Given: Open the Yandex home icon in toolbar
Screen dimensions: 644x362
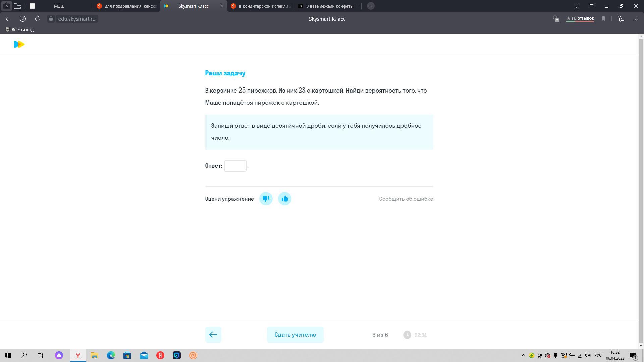Looking at the screenshot, I should point(23,19).
